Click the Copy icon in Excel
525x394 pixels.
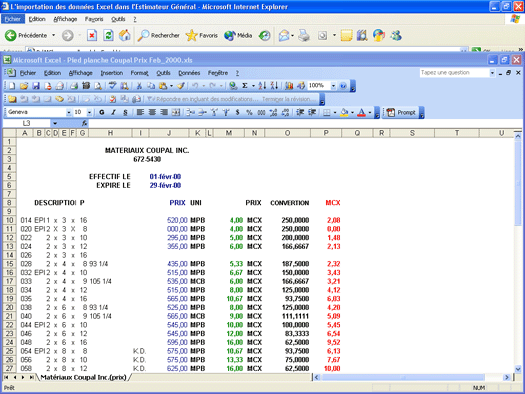coord(151,86)
